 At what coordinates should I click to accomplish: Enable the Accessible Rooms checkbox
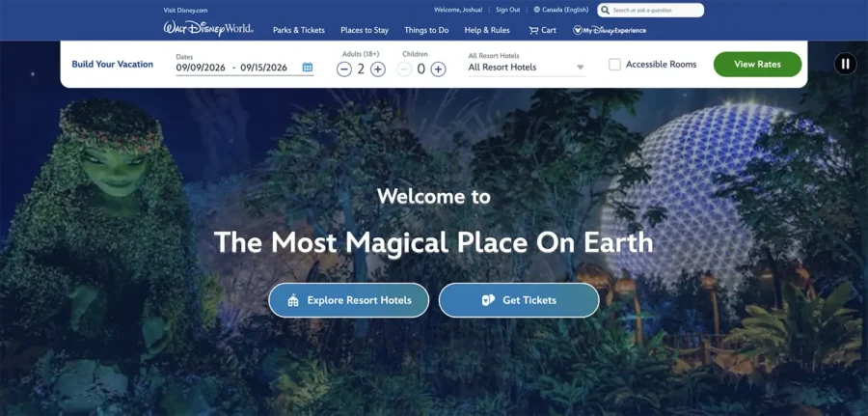tap(614, 65)
